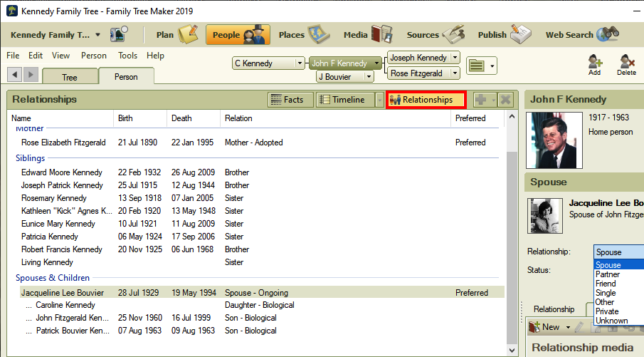This screenshot has width=644, height=357.
Task: Choose Friend from relationship list
Action: tap(618, 284)
